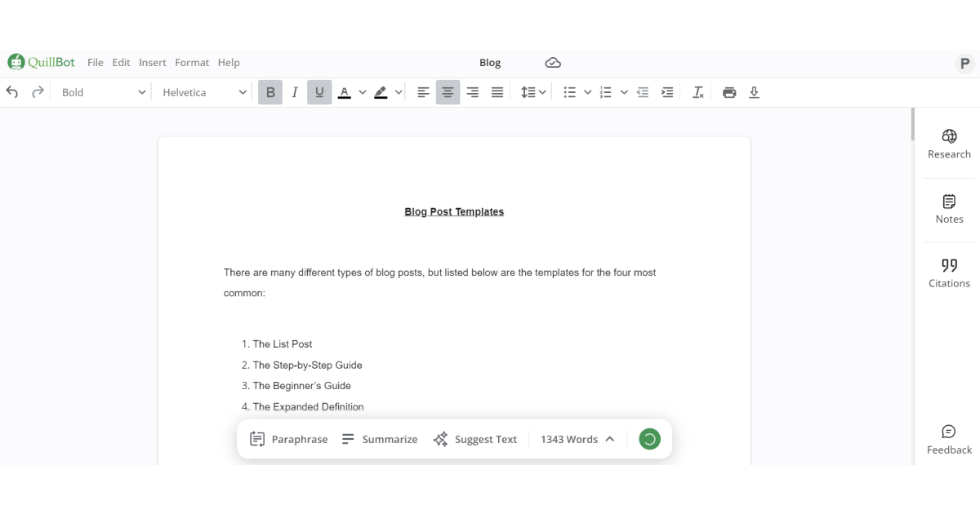Image resolution: width=980 pixels, height=514 pixels.
Task: Open the font color dropdown arrow
Action: pos(363,92)
